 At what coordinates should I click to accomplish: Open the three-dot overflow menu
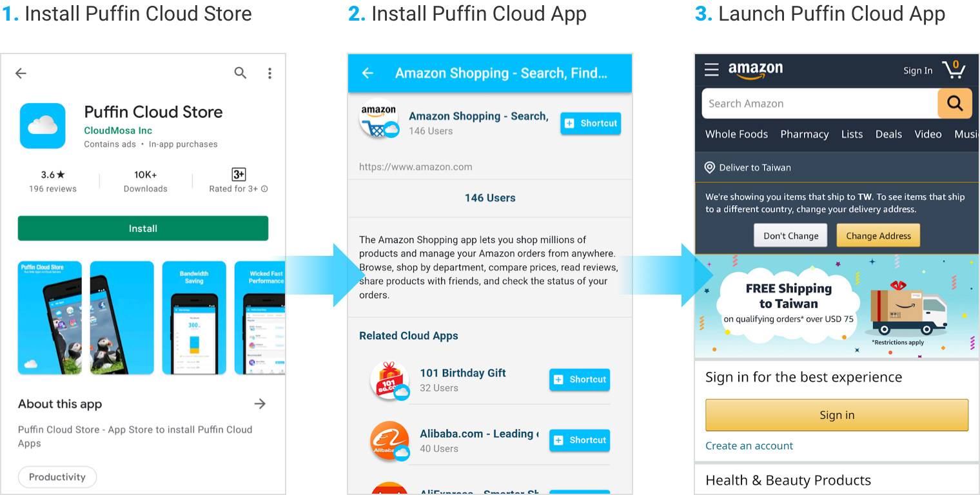269,73
